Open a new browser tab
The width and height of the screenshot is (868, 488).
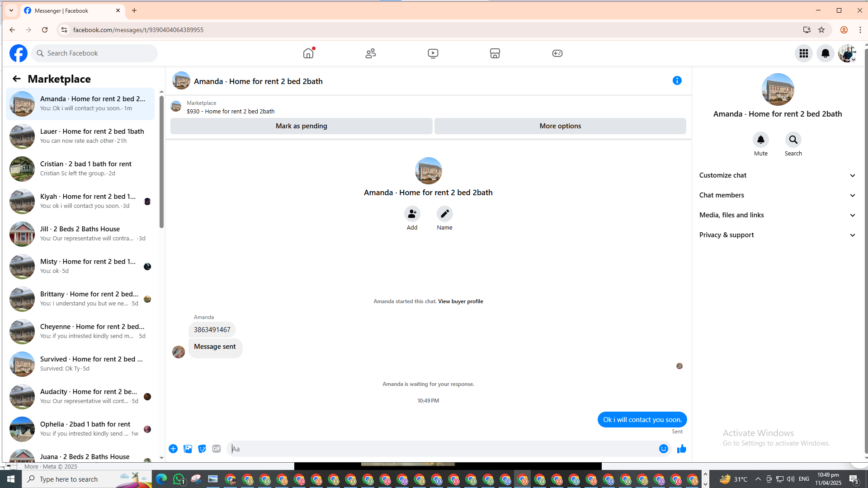coord(134,10)
